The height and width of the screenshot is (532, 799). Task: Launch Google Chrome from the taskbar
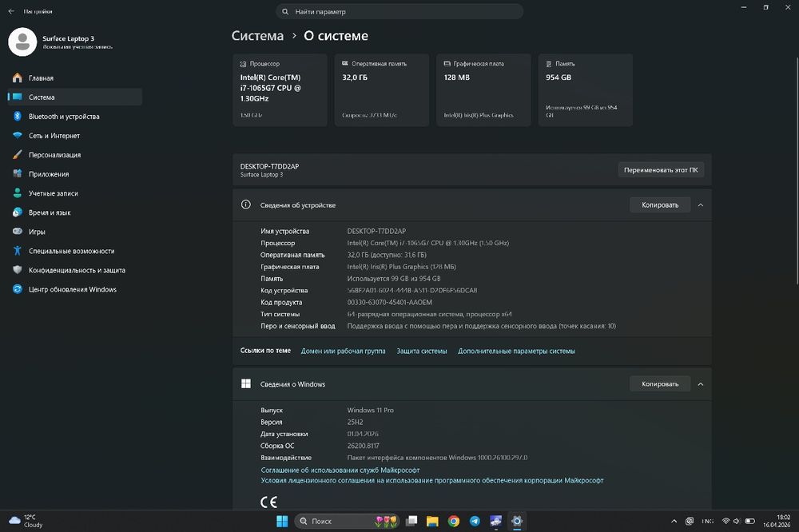[x=454, y=521]
